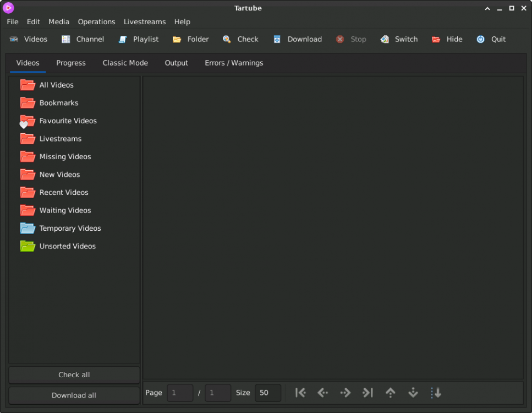
Task: Click the Hide folders toolbar icon
Action: coord(436,40)
